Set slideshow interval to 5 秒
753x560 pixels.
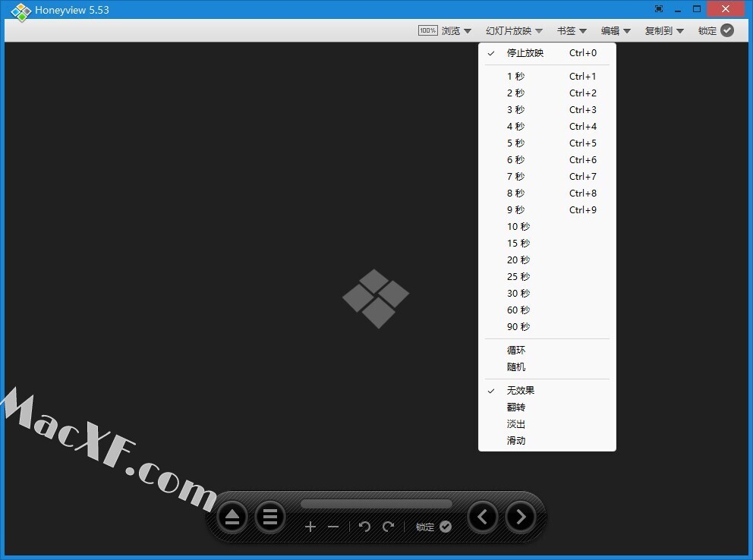click(x=547, y=143)
